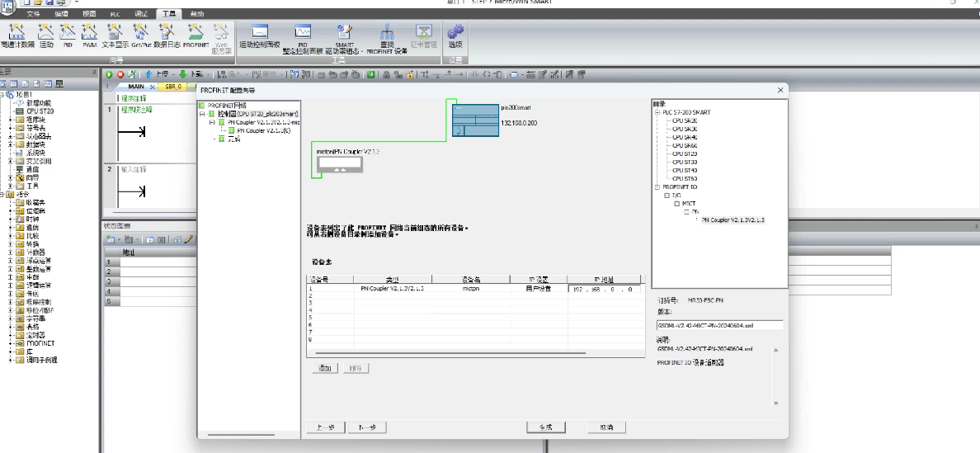Open SMART 驱动器组态 tool
Screen dimensions: 980x453
[344, 40]
